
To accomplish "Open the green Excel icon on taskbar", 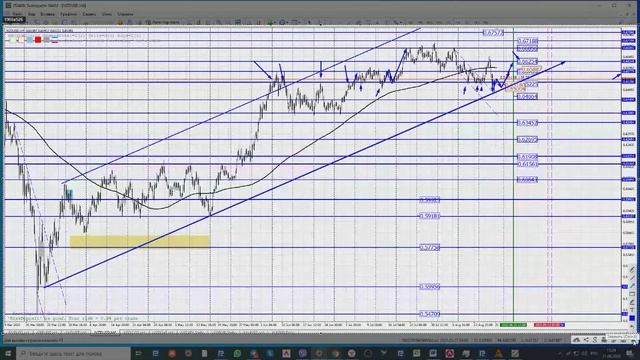I will click(416, 353).
